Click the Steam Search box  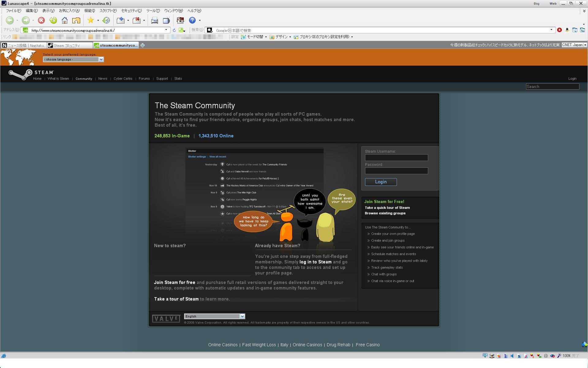552,86
